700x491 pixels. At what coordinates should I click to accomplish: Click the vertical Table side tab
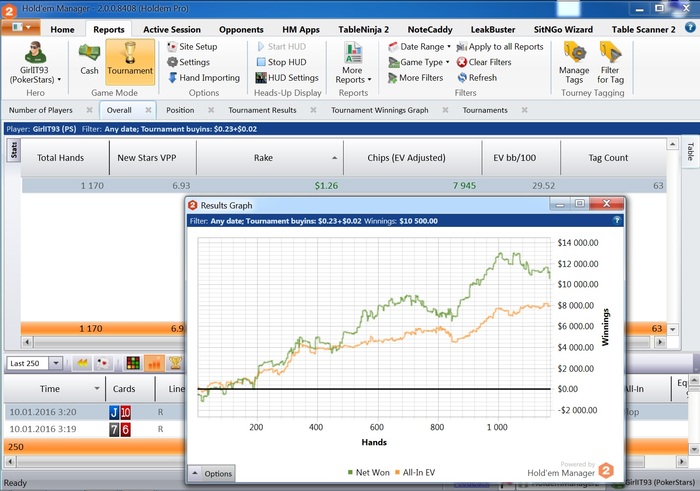click(x=690, y=152)
